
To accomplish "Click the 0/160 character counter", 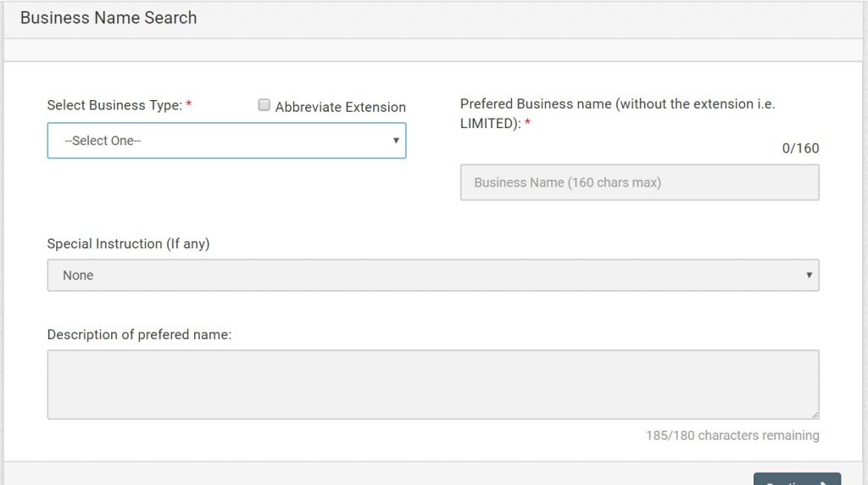I will (800, 148).
